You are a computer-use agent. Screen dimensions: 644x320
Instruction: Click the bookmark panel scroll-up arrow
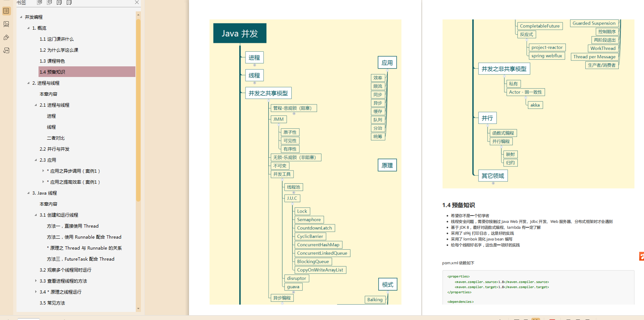coord(138,15)
